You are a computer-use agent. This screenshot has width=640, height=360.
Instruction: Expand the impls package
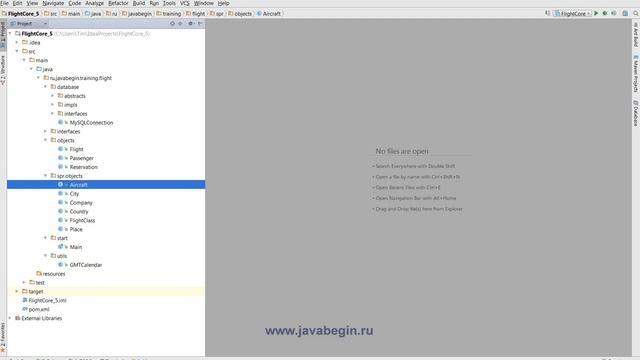click(x=52, y=105)
